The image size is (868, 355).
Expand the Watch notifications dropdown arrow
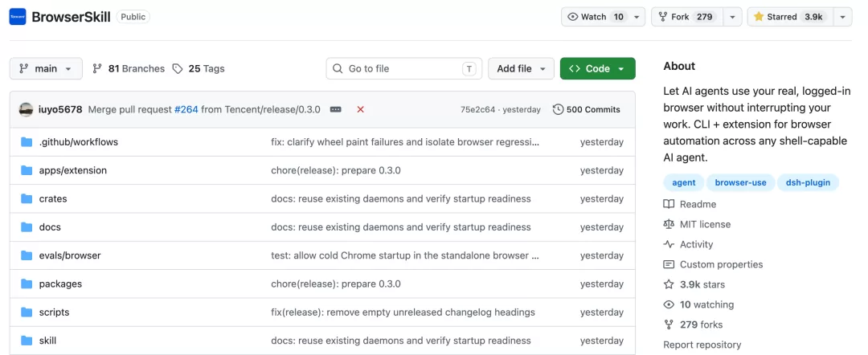point(637,17)
